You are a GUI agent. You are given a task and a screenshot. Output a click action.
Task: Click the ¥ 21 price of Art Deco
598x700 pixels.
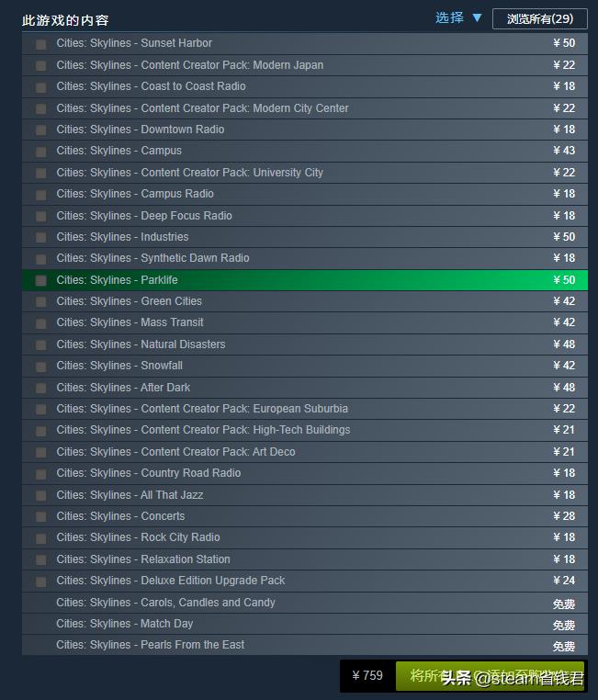[564, 452]
